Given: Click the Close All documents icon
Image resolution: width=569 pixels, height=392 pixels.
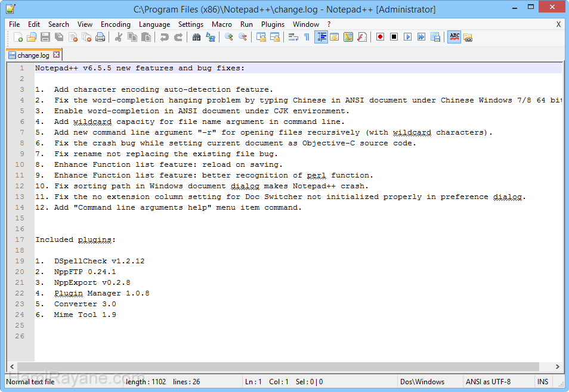Looking at the screenshot, I should point(86,37).
